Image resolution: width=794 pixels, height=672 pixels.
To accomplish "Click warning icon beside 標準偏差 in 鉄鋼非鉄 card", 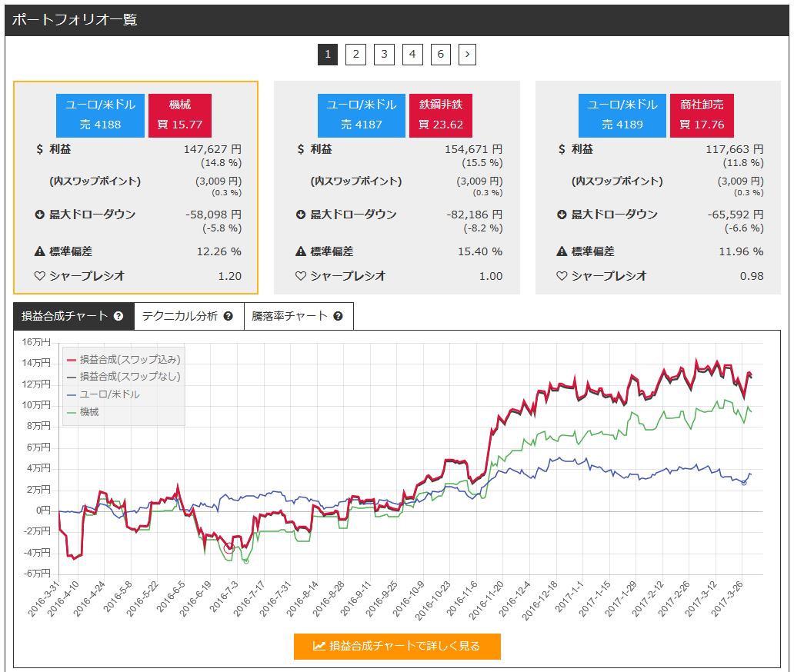I will coord(301,251).
